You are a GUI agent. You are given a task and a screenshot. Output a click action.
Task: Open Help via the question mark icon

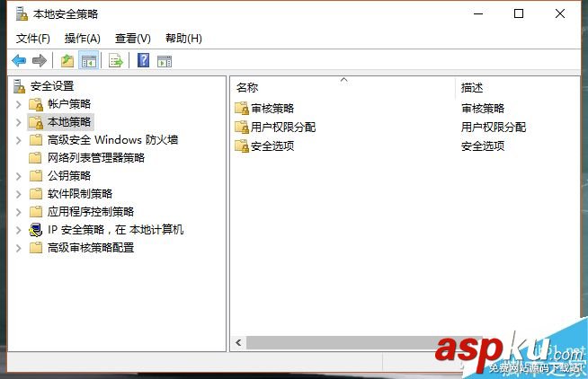143,60
